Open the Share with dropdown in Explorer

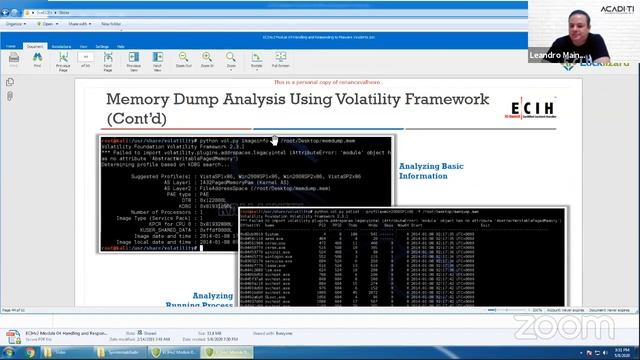80,24
